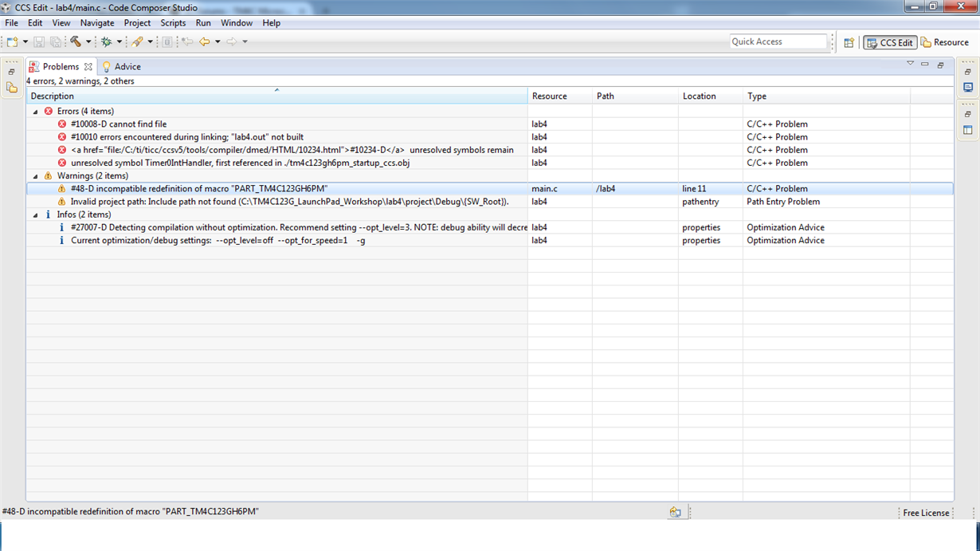Open the Project menu
This screenshot has width=980, height=551.
click(x=137, y=23)
